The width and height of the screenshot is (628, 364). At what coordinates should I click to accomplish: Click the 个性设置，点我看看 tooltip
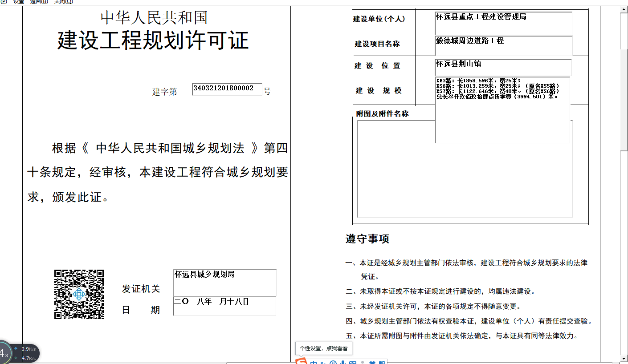[x=324, y=348]
